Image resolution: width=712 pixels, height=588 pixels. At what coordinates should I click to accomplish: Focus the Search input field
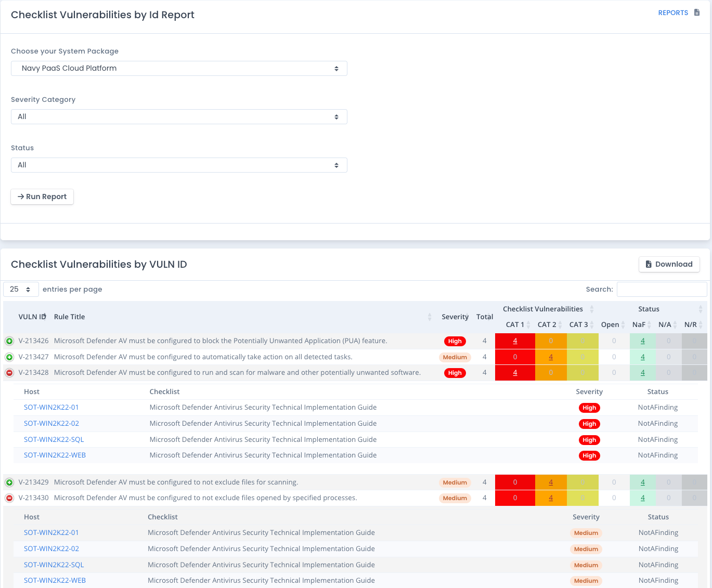[x=662, y=289]
